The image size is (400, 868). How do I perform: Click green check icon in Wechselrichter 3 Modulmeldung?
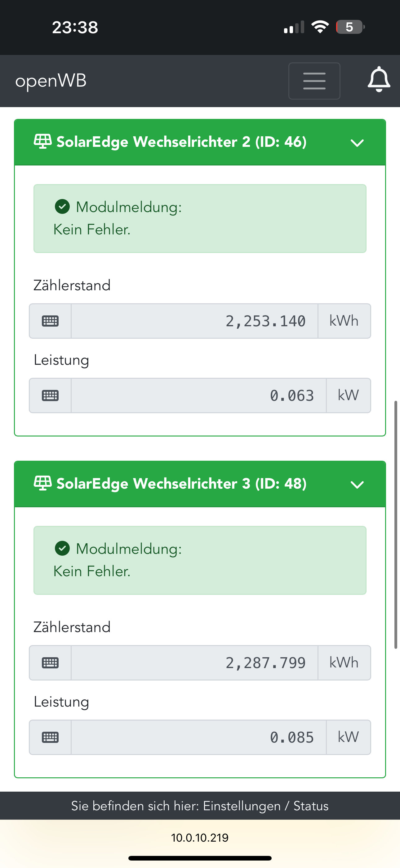(x=62, y=548)
